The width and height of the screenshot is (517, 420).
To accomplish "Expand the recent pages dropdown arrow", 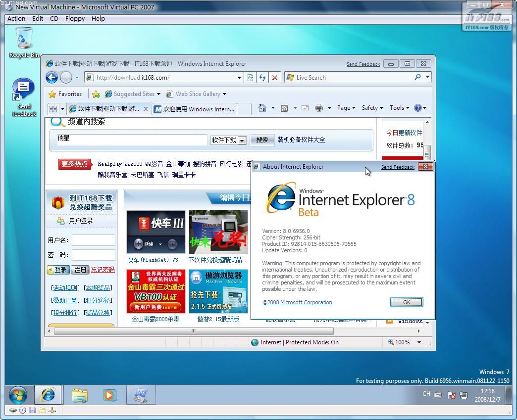I will (x=77, y=78).
